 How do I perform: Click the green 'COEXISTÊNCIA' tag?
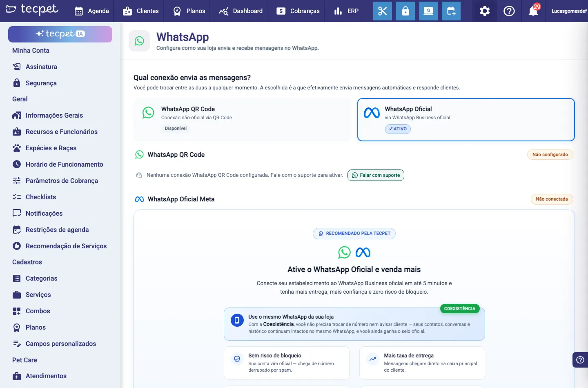[x=460, y=309]
